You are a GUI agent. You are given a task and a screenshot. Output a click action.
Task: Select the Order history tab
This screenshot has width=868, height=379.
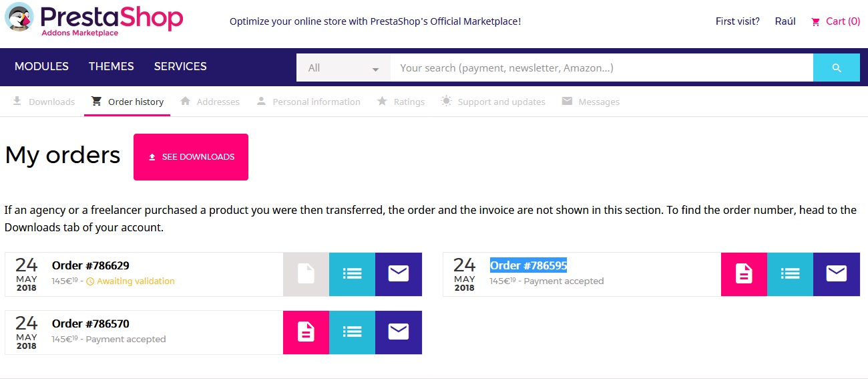click(x=128, y=102)
